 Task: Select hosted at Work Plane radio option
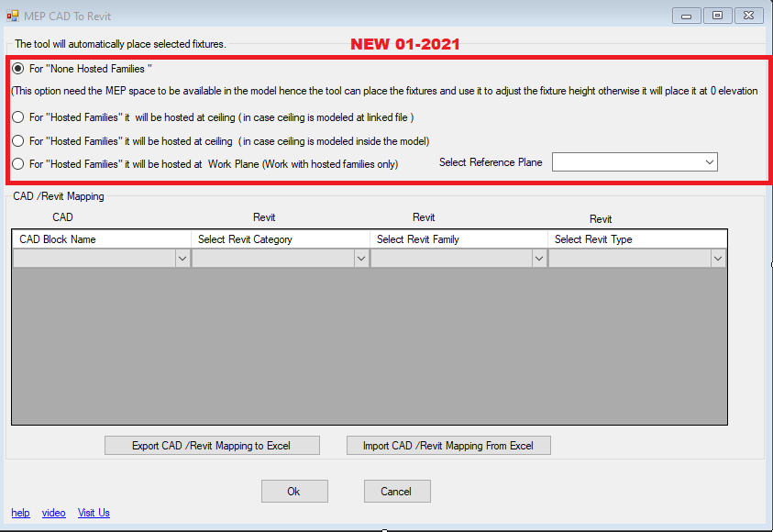pos(18,163)
